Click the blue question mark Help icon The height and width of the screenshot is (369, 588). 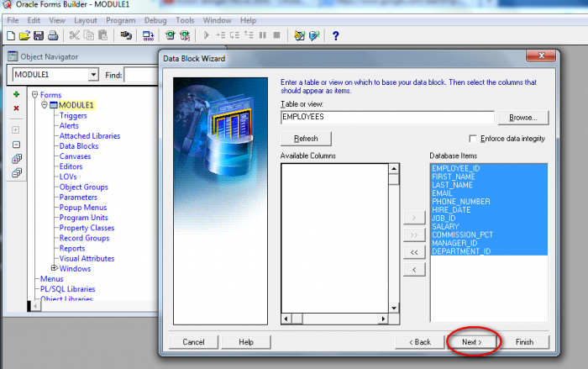coord(336,35)
